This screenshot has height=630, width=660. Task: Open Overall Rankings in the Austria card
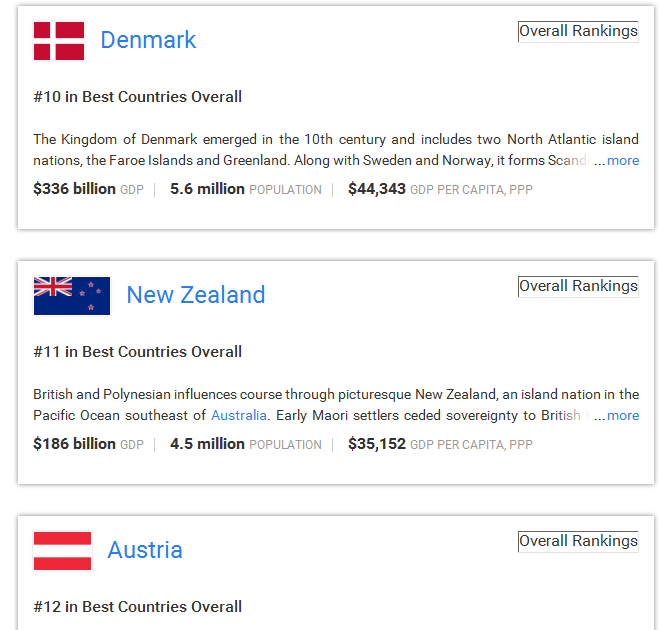[578, 542]
